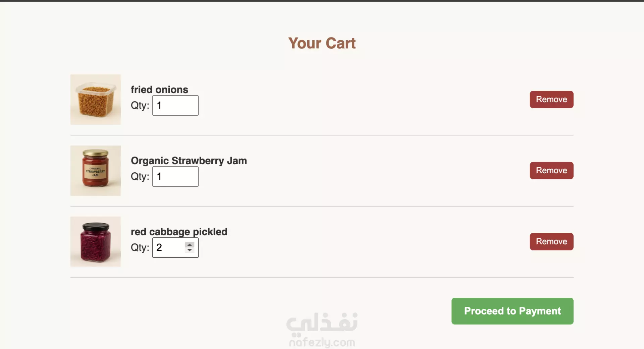View the Organic Strawberry Jam jar thumbnail

[96, 171]
